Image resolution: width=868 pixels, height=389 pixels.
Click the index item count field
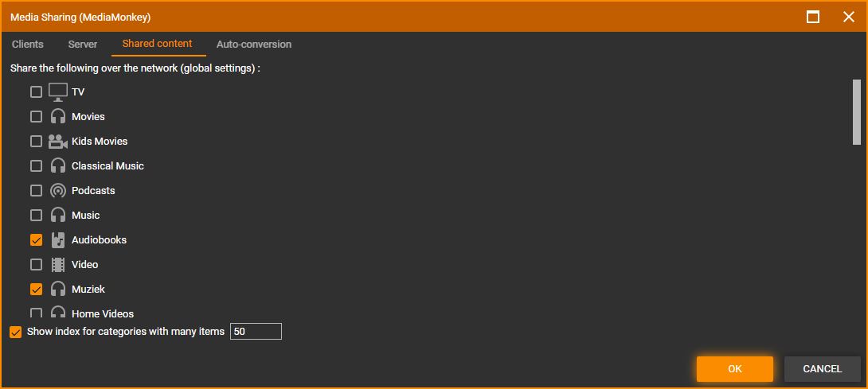click(256, 332)
